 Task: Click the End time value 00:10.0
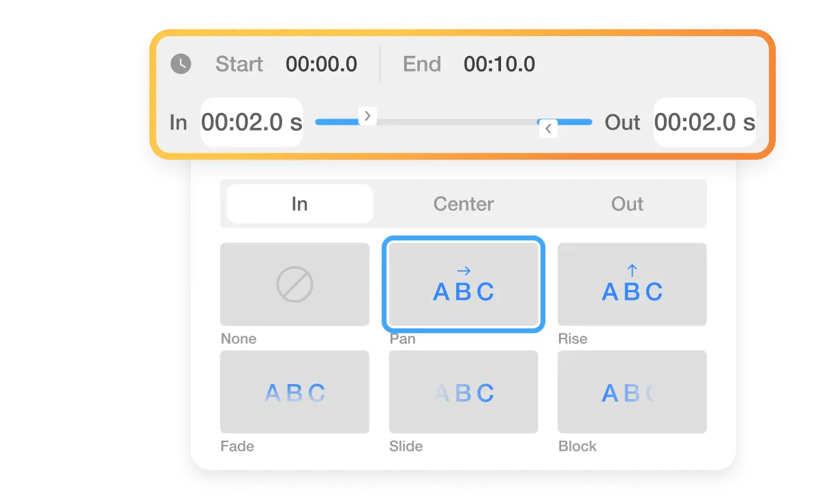tap(499, 64)
